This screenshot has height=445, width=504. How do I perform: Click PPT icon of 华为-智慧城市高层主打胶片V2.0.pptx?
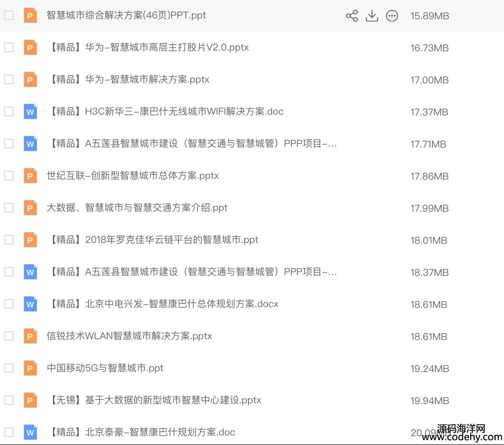click(x=30, y=48)
